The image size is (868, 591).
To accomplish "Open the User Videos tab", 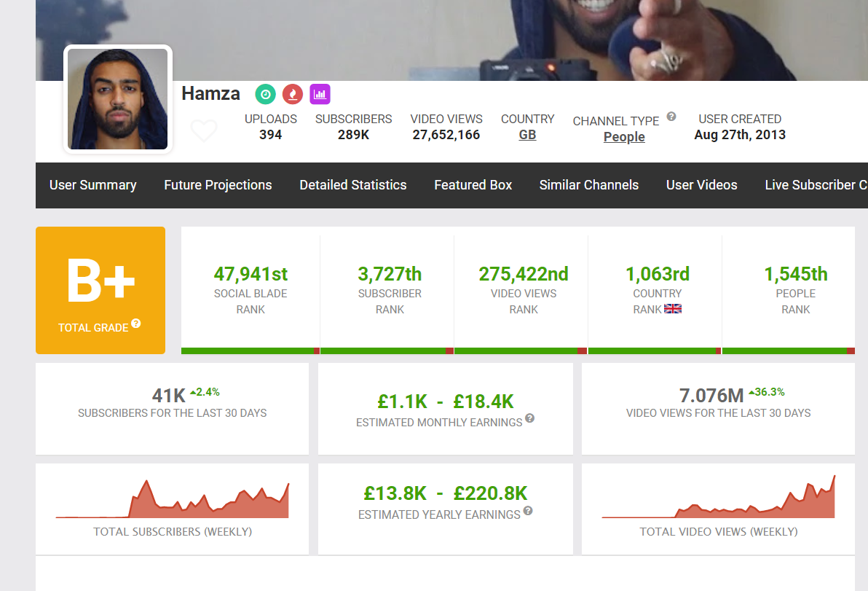I will (x=702, y=185).
